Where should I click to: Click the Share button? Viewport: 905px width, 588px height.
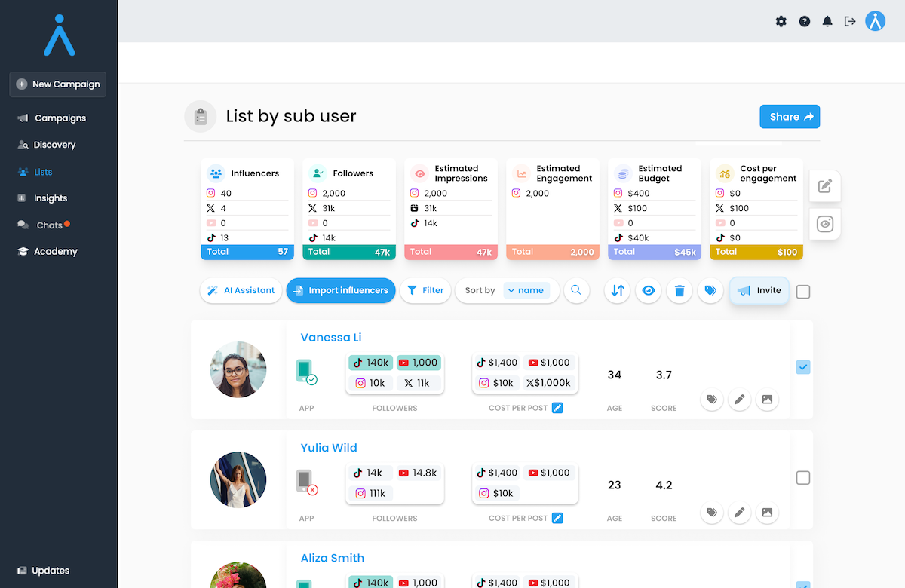click(790, 117)
